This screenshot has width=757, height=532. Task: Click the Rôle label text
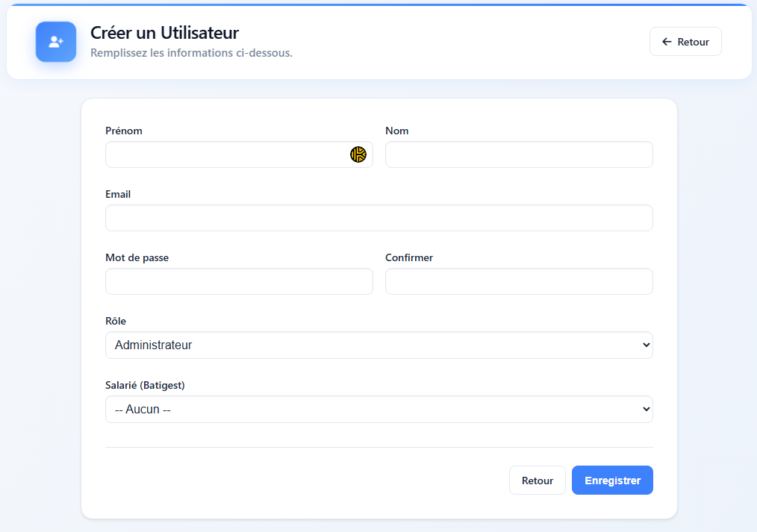(x=116, y=321)
